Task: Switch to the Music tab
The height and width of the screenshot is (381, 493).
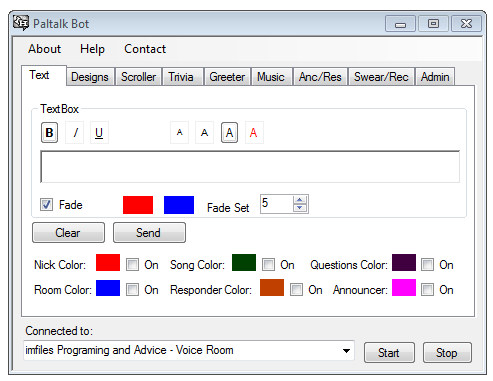Action: (271, 77)
